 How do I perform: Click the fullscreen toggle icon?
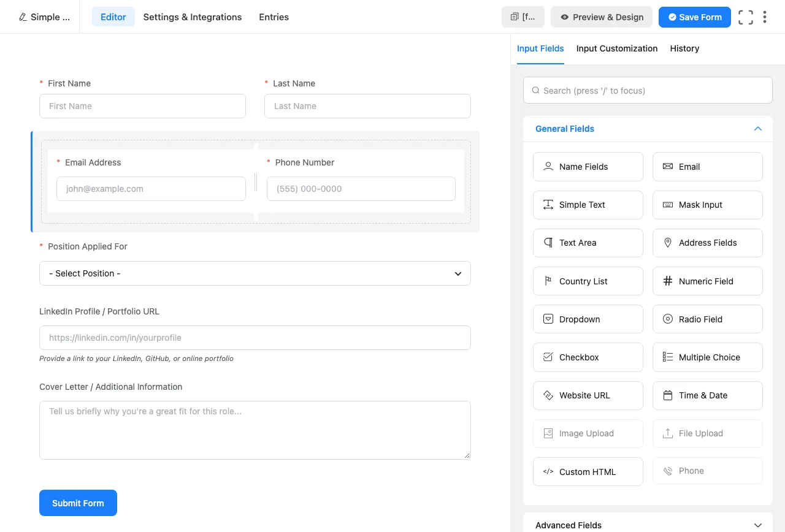(x=746, y=17)
